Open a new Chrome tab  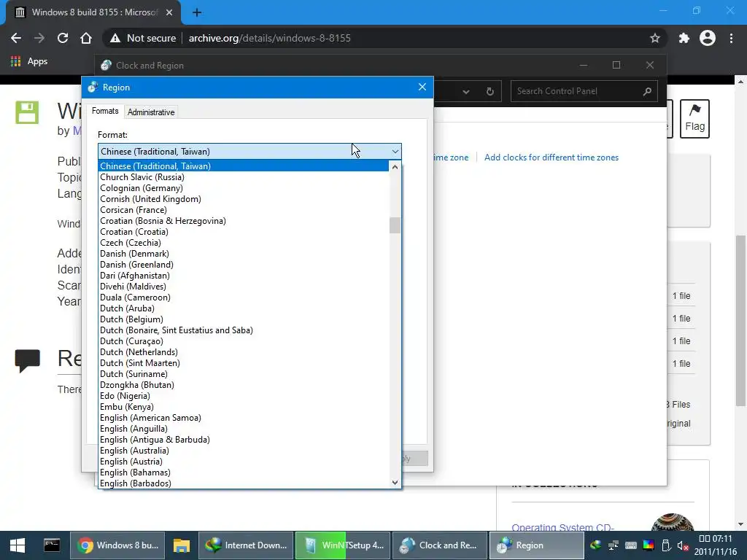pos(197,12)
